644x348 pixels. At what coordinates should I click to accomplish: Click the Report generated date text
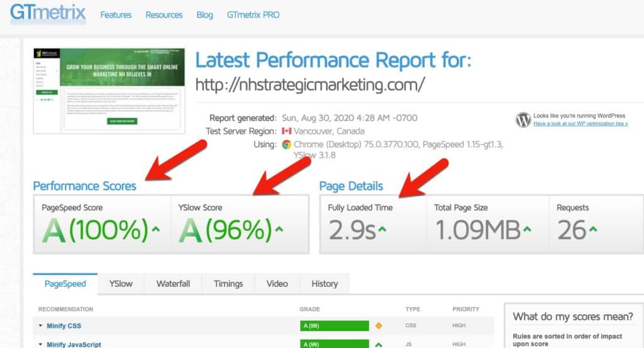pos(350,118)
